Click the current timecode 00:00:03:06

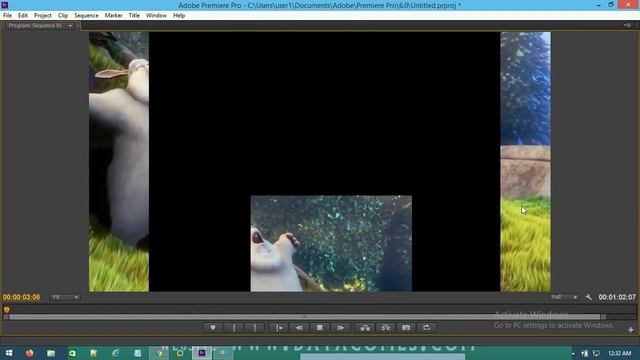pos(21,297)
